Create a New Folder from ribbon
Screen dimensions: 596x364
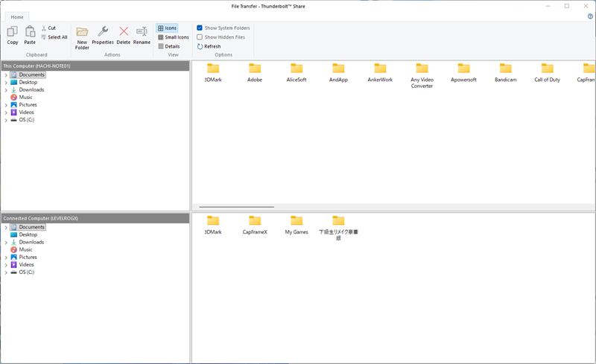[x=82, y=32]
